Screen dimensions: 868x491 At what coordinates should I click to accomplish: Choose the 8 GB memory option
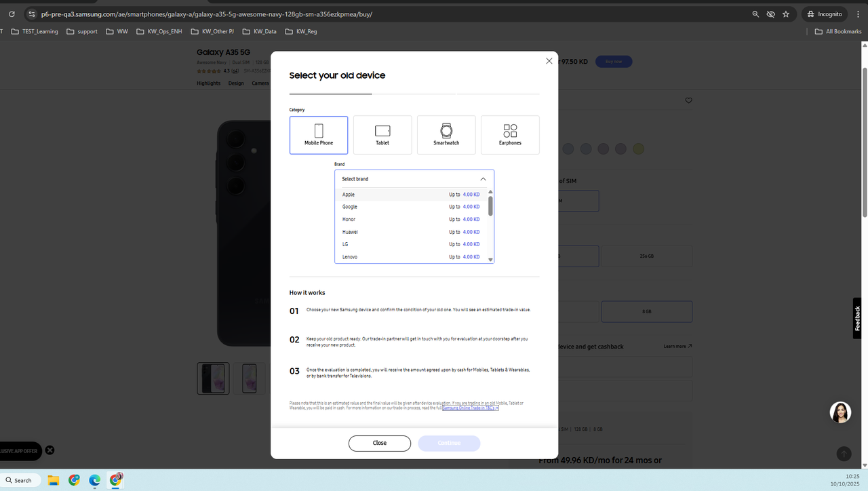[646, 311]
